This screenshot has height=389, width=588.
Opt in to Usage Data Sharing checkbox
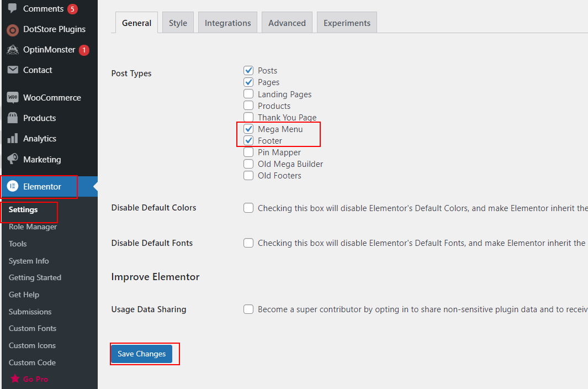tap(248, 309)
